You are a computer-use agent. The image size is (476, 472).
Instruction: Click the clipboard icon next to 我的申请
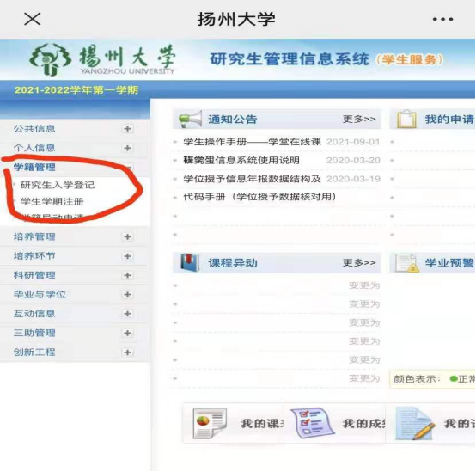(x=406, y=119)
